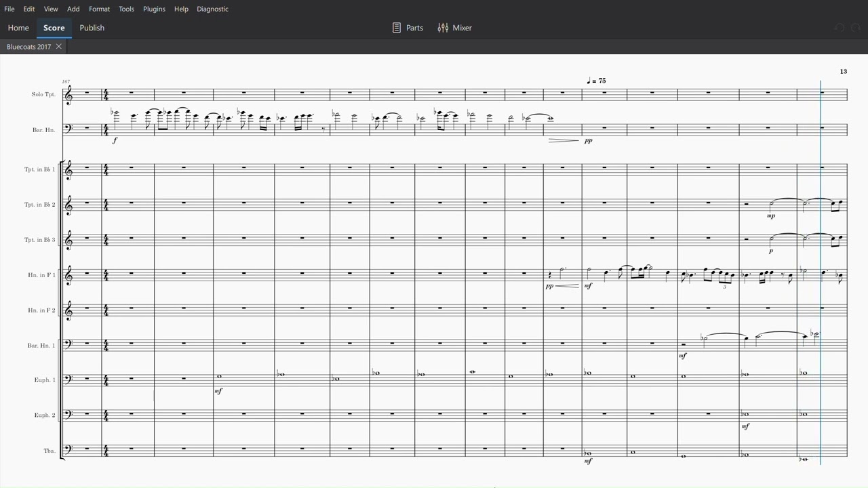Image resolution: width=868 pixels, height=488 pixels.
Task: Select the bass clef on the Tba. staff
Action: pyautogui.click(x=68, y=449)
